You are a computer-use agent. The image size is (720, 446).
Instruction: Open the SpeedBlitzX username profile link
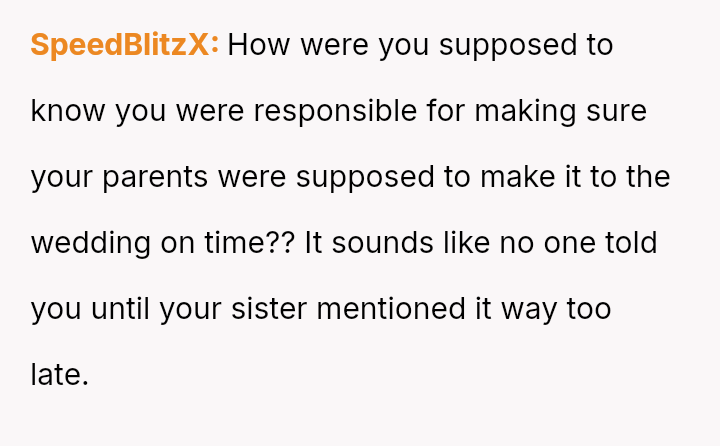[x=125, y=45]
